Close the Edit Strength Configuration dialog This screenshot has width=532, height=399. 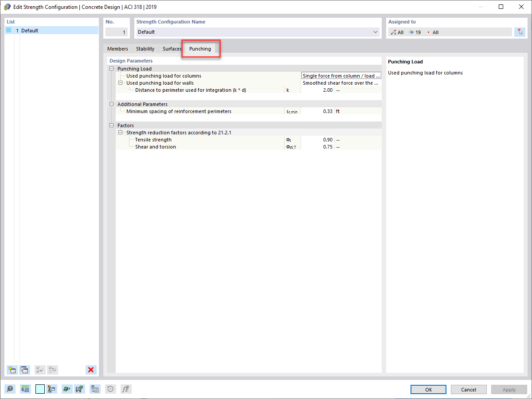click(x=521, y=7)
